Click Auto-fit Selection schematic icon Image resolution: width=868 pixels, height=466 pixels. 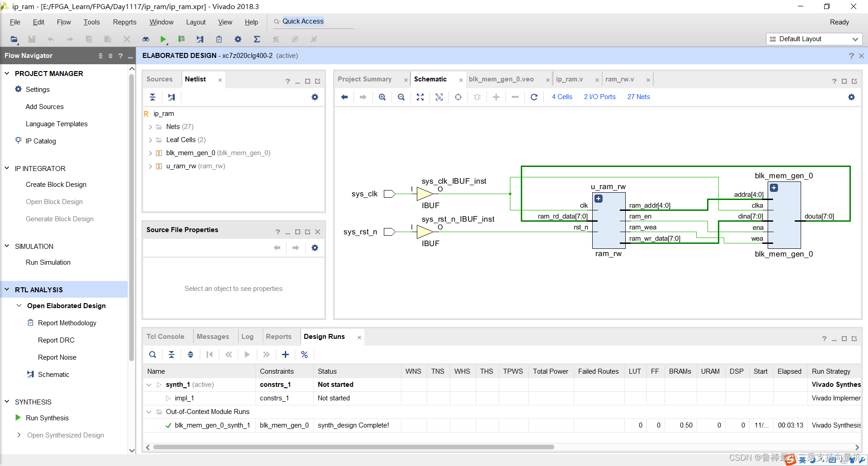[458, 97]
